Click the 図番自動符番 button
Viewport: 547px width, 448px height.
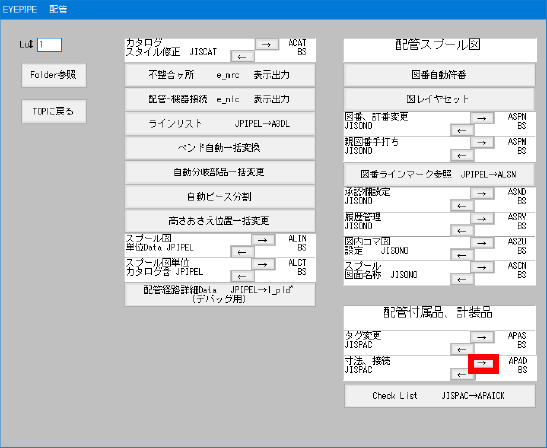click(x=439, y=75)
